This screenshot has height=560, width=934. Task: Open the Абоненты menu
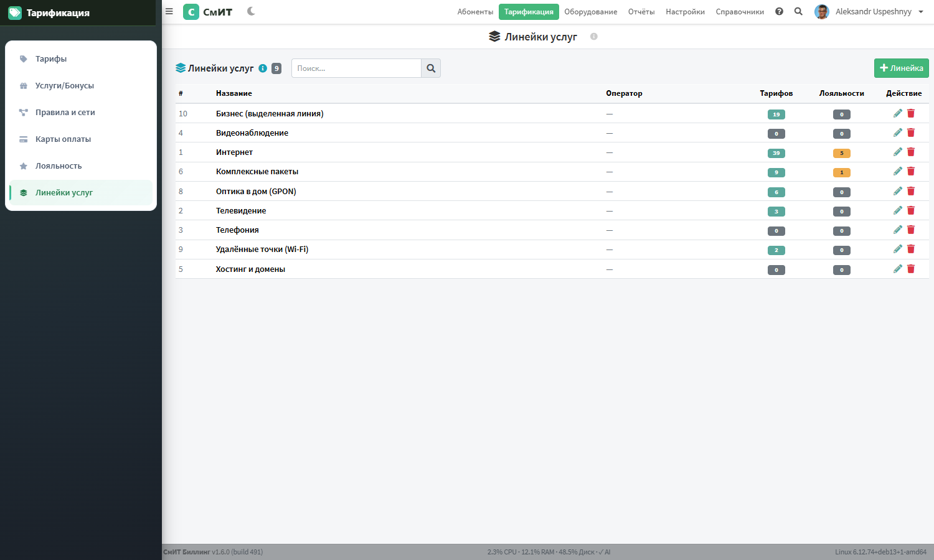tap(475, 12)
